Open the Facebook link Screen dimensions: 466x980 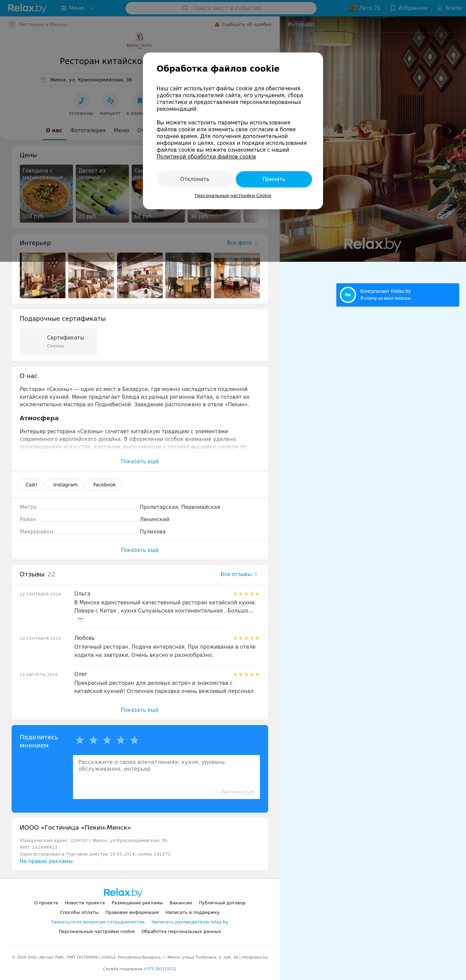103,485
